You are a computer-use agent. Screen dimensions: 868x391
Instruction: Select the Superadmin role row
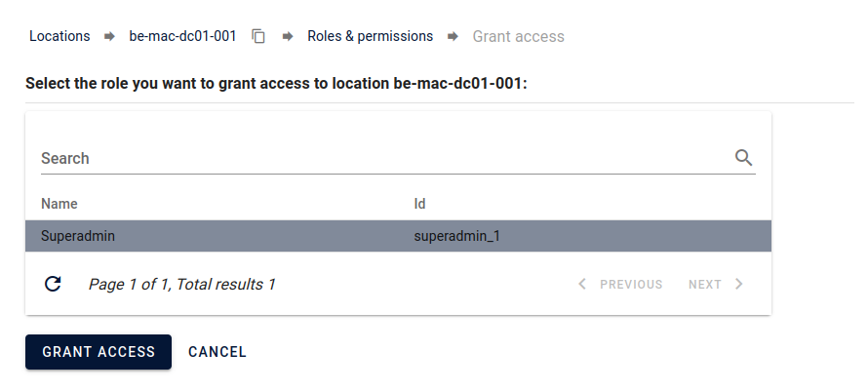pyautogui.click(x=398, y=236)
